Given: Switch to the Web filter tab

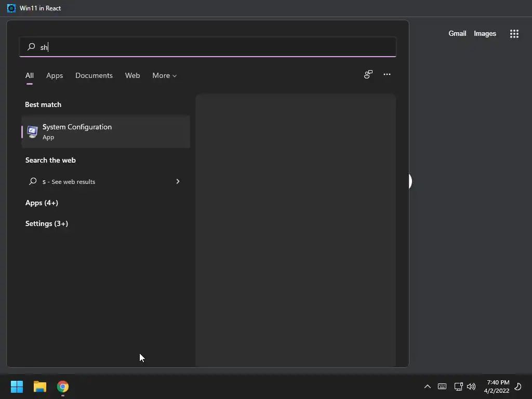Looking at the screenshot, I should (x=132, y=75).
